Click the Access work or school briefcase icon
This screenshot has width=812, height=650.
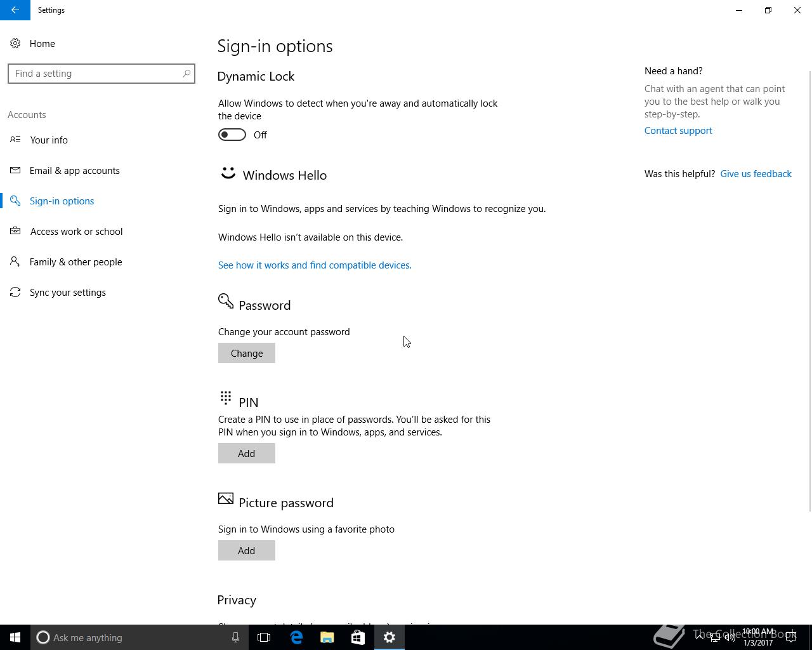pyautogui.click(x=15, y=231)
